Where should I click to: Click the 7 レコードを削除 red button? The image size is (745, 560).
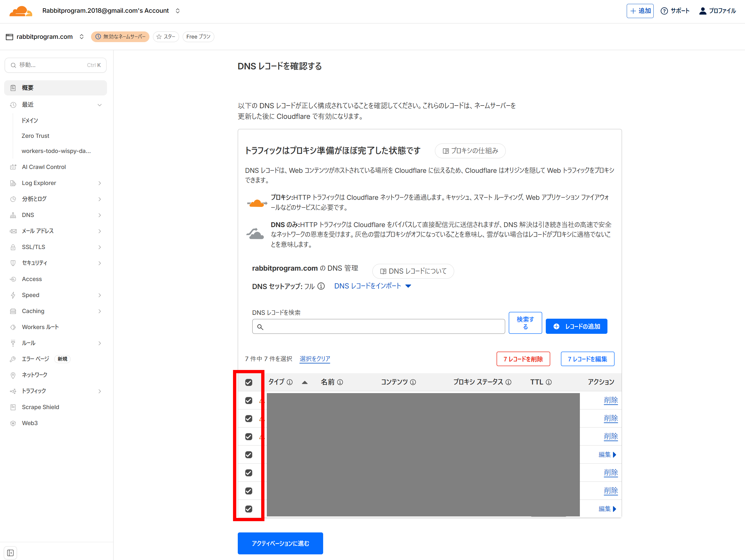click(x=523, y=359)
